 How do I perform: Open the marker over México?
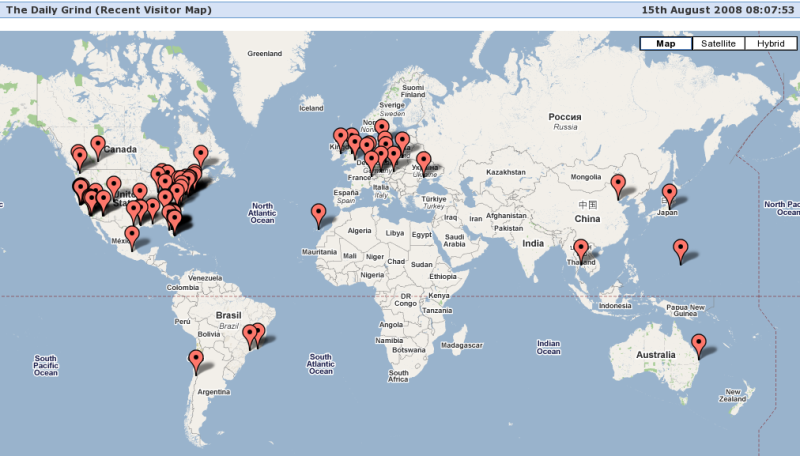(132, 238)
